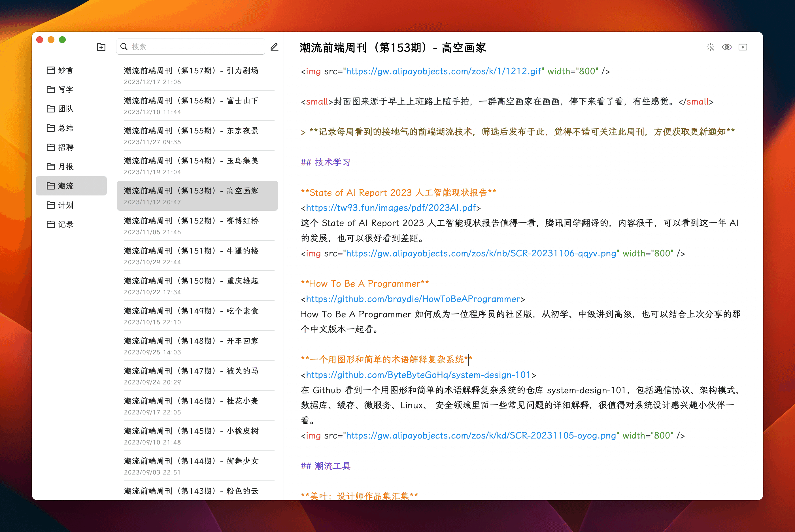Select the 团队 folder in the sidebar
The image size is (795, 532).
coord(65,109)
